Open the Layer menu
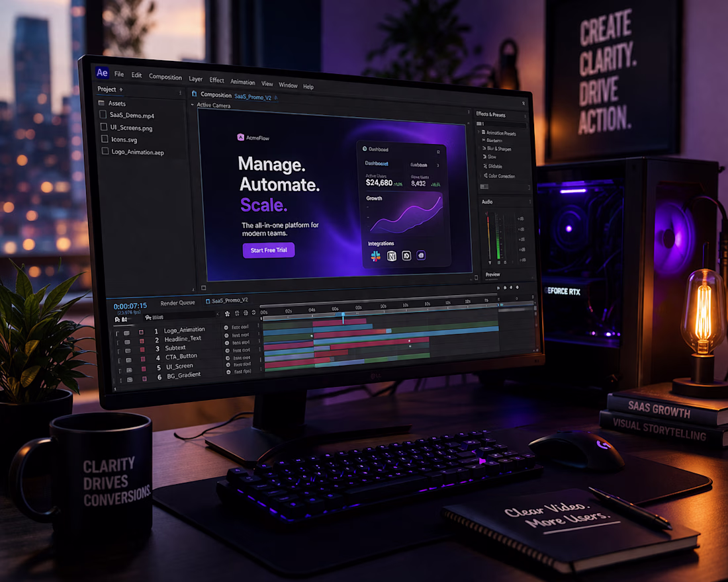728x582 pixels. click(x=195, y=79)
